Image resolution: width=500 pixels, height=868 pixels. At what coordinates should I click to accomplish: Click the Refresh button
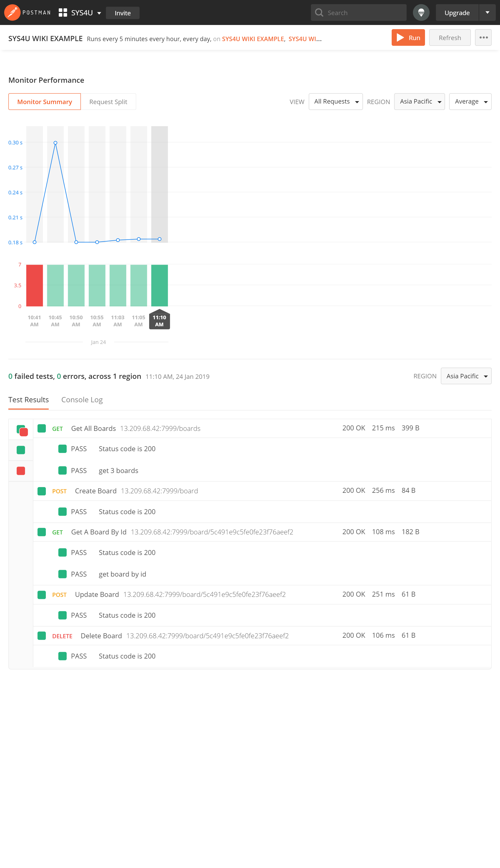449,38
